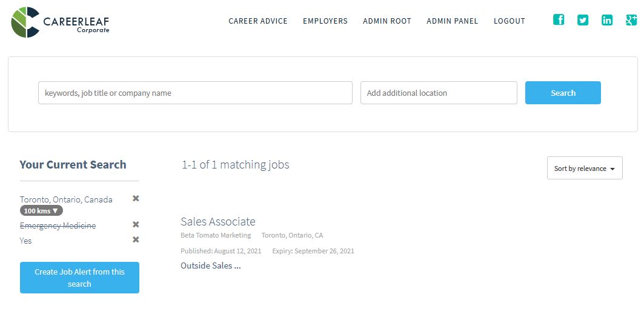Select Logout in the top navigation
Viewport: 644px width, 314px height.
(x=510, y=21)
